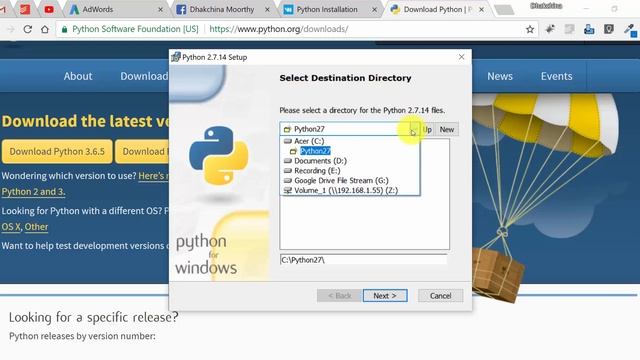Click the C:\Python27\ path input field

click(x=363, y=260)
